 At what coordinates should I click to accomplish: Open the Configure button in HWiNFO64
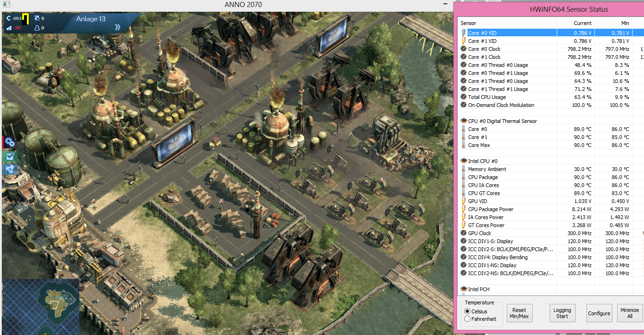pyautogui.click(x=599, y=313)
